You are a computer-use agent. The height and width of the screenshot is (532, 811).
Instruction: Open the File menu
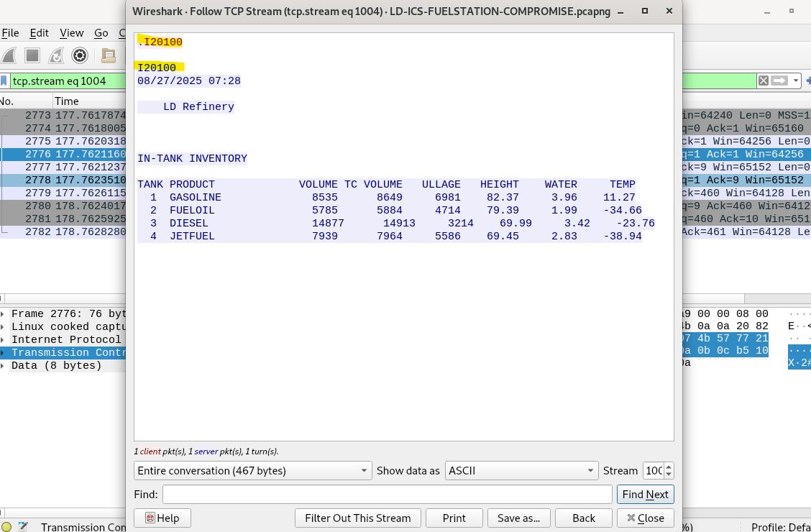pos(10,33)
